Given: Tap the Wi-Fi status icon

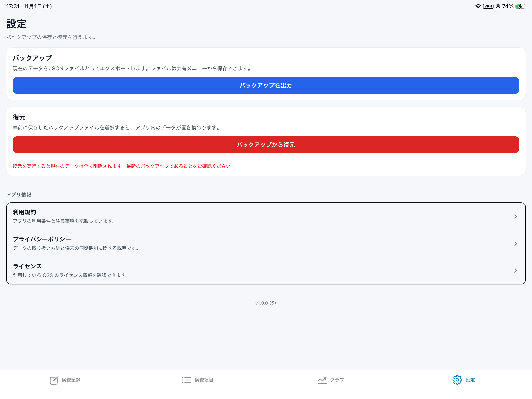Looking at the screenshot, I should tap(478, 6).
